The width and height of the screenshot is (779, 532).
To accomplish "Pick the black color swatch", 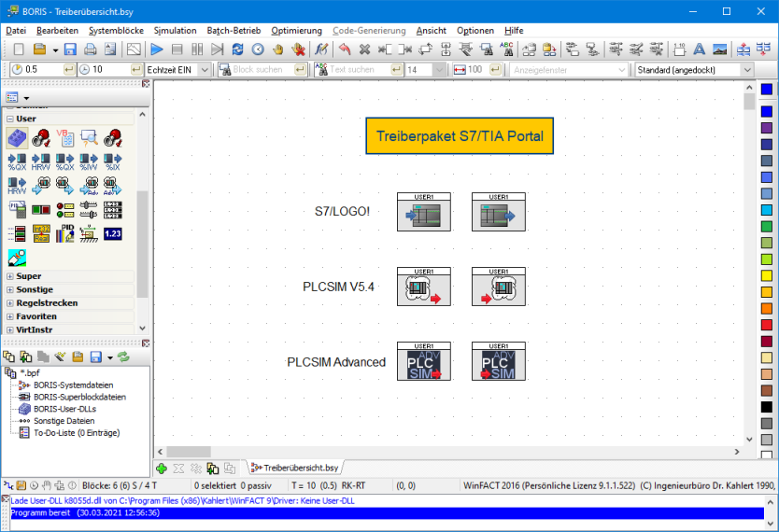I will click(x=767, y=407).
